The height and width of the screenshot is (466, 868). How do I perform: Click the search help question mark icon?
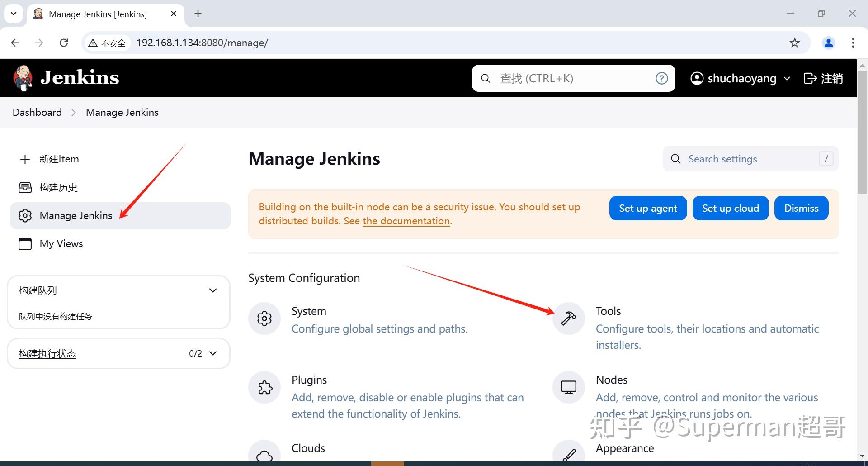tap(661, 78)
